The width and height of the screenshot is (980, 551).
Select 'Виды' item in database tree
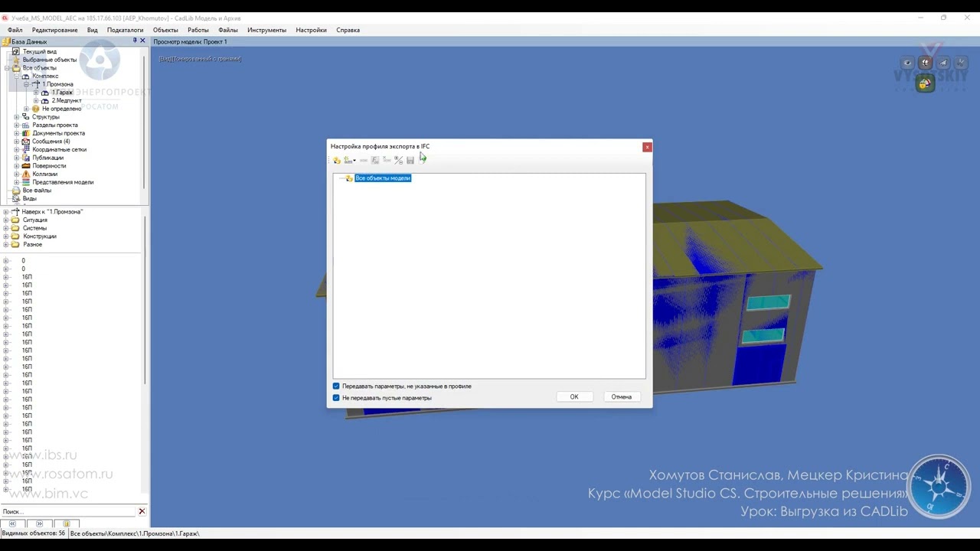click(x=29, y=198)
